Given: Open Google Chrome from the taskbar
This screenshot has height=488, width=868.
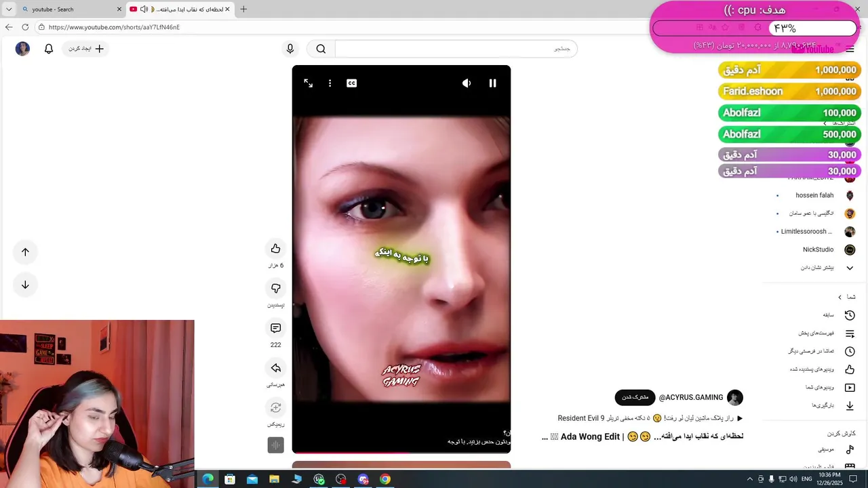Looking at the screenshot, I should [385, 479].
